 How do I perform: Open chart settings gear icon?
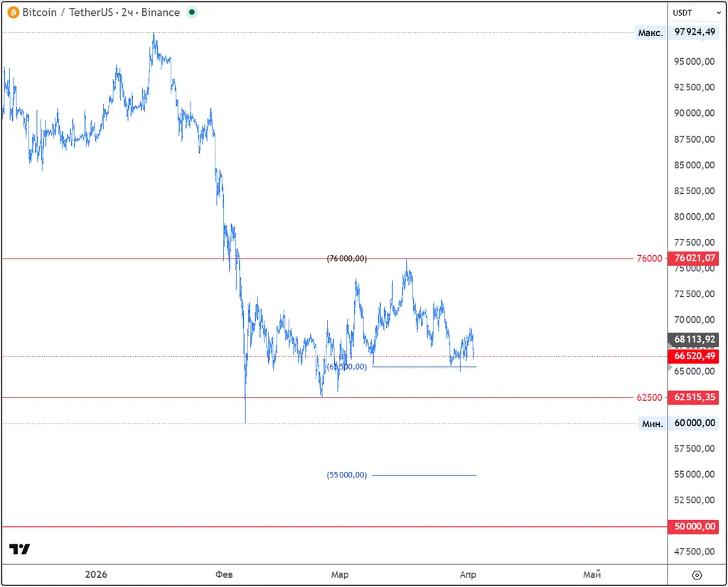(x=697, y=575)
